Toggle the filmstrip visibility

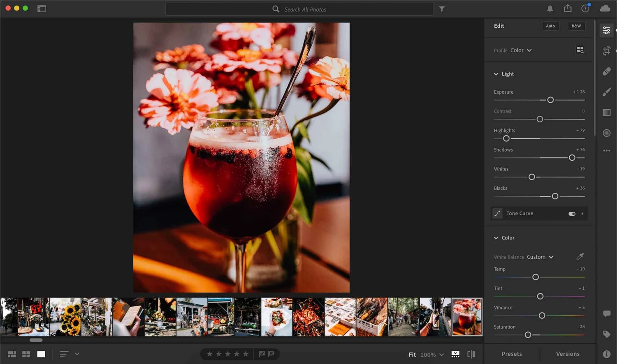[455, 354]
